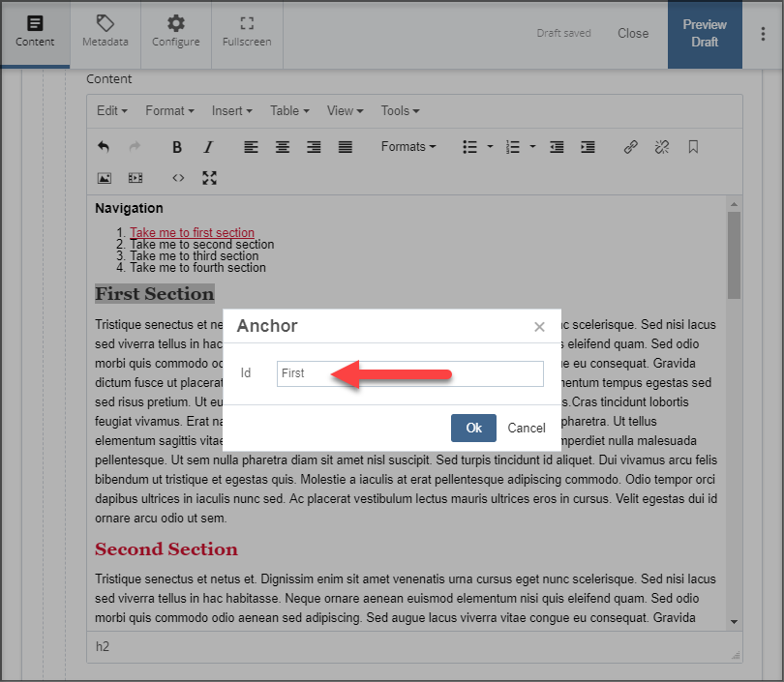Click the Close button in header

(633, 34)
